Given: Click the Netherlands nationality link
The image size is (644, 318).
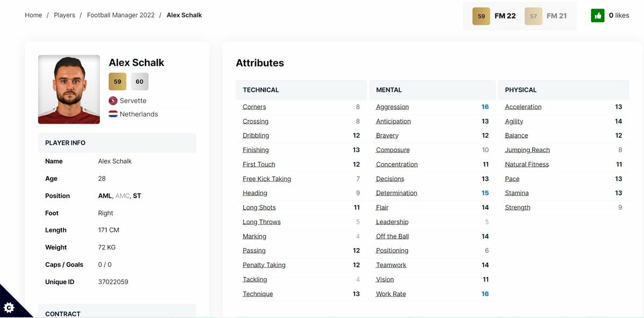Looking at the screenshot, I should click(139, 114).
